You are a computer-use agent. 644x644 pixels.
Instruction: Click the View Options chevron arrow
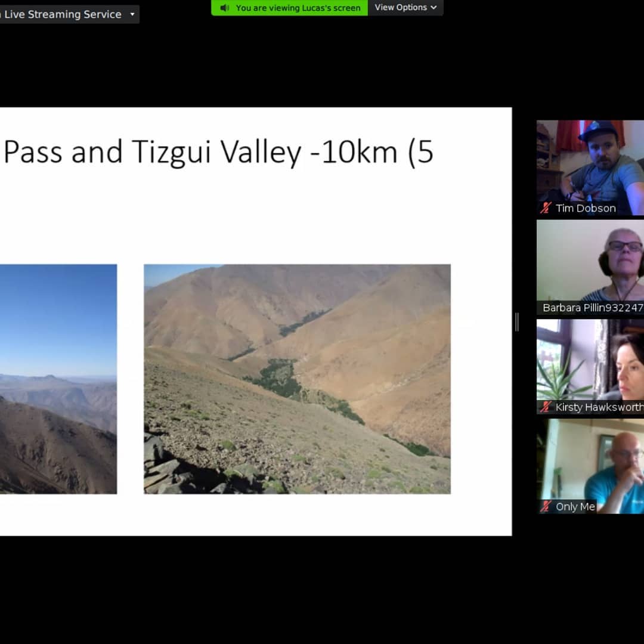[x=434, y=8]
